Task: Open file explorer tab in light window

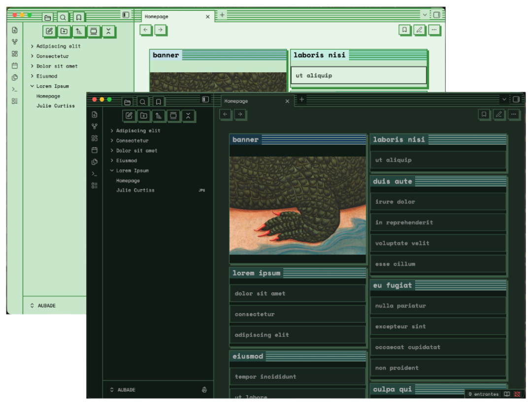Action: [48, 17]
